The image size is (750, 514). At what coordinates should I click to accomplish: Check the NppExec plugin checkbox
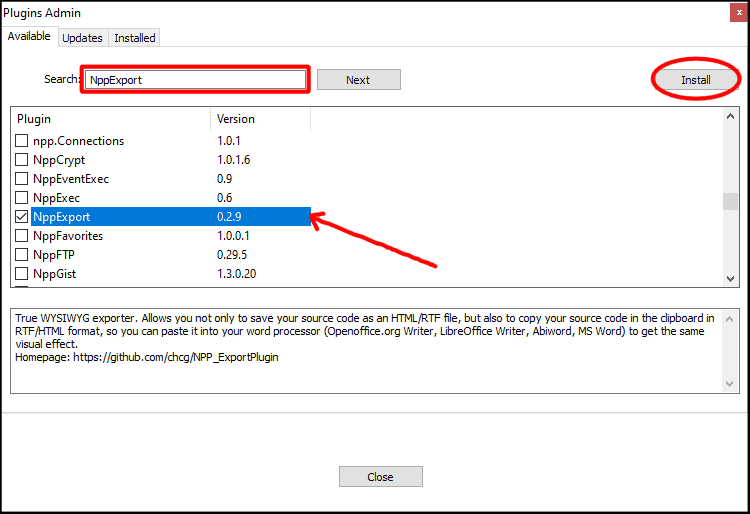pos(22,197)
